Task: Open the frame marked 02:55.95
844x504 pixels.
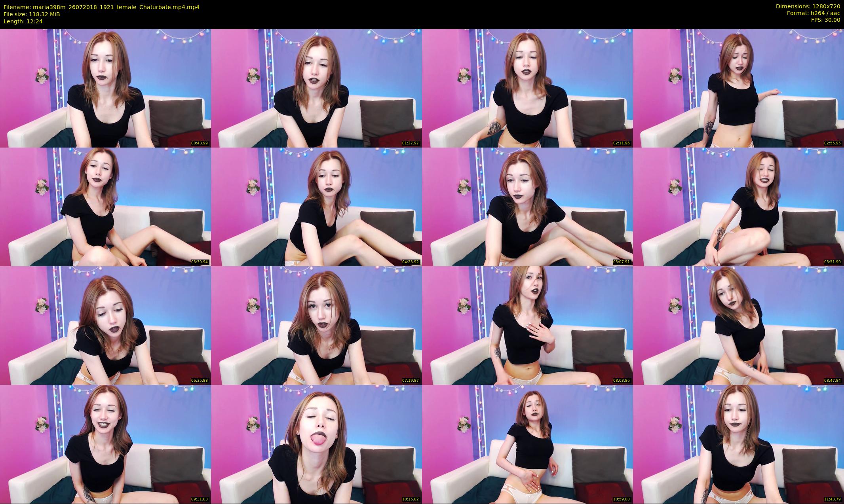Action: point(738,88)
